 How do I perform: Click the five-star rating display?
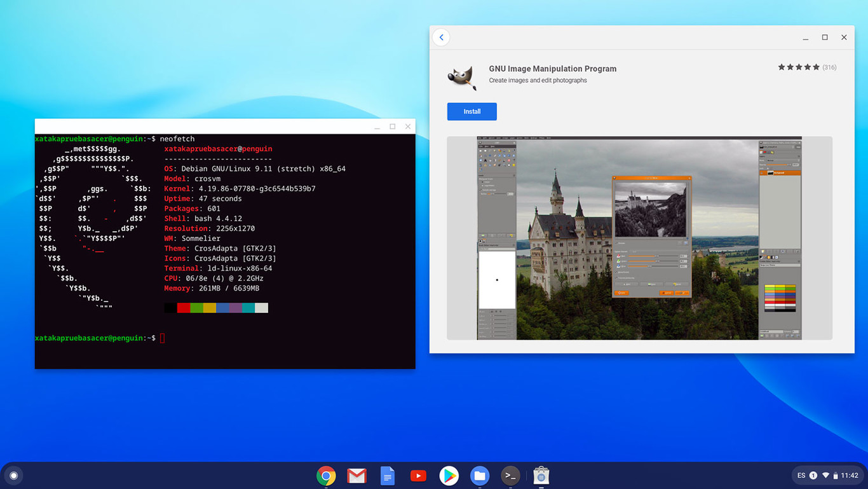[x=798, y=67]
